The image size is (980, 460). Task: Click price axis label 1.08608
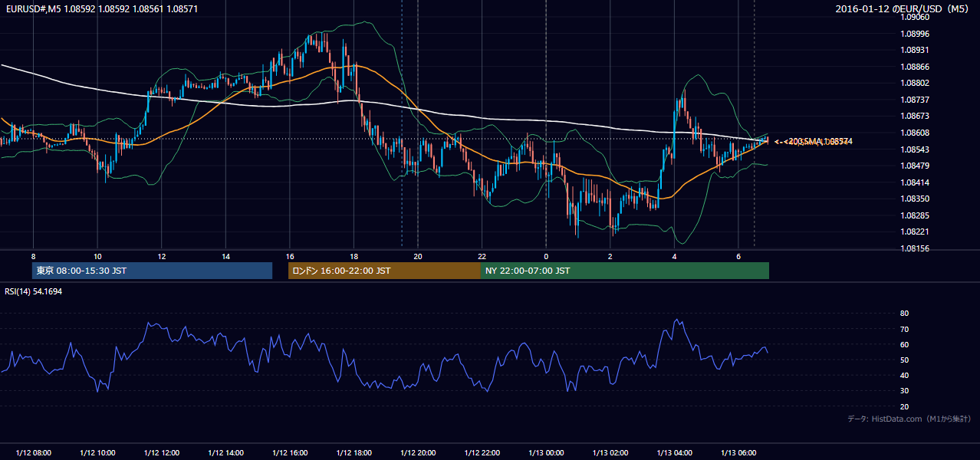point(914,133)
